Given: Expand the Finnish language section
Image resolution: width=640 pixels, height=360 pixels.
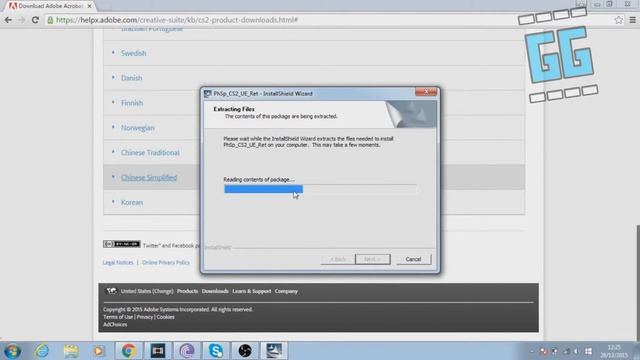Looking at the screenshot, I should (x=132, y=103).
